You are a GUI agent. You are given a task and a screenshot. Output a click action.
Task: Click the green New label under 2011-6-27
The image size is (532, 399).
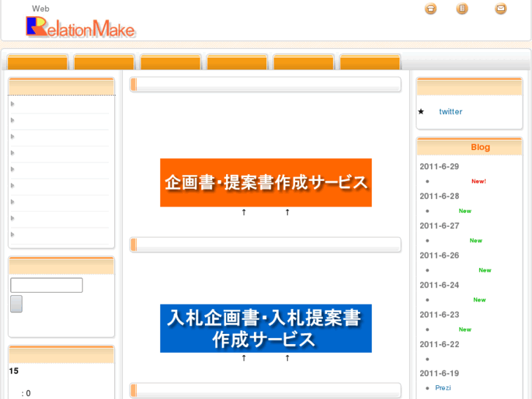pos(476,240)
